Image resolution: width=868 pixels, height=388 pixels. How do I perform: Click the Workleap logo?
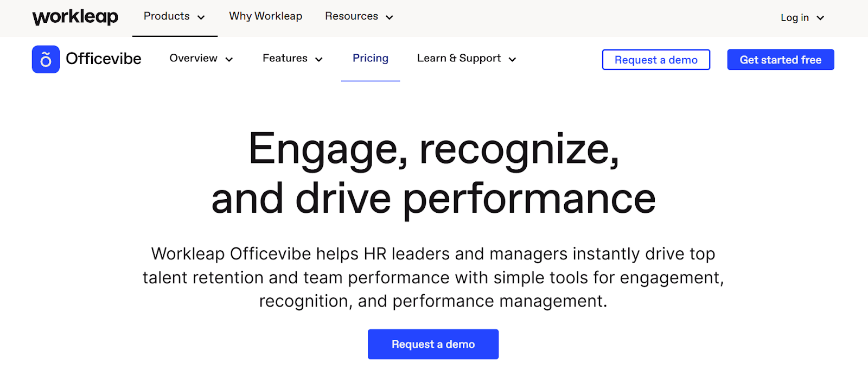75,17
